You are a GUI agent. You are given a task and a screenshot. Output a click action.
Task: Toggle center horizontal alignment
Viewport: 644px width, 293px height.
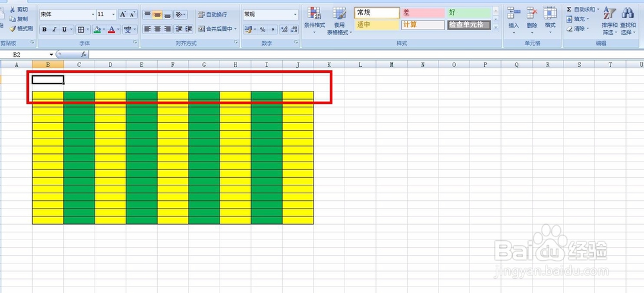pos(157,29)
